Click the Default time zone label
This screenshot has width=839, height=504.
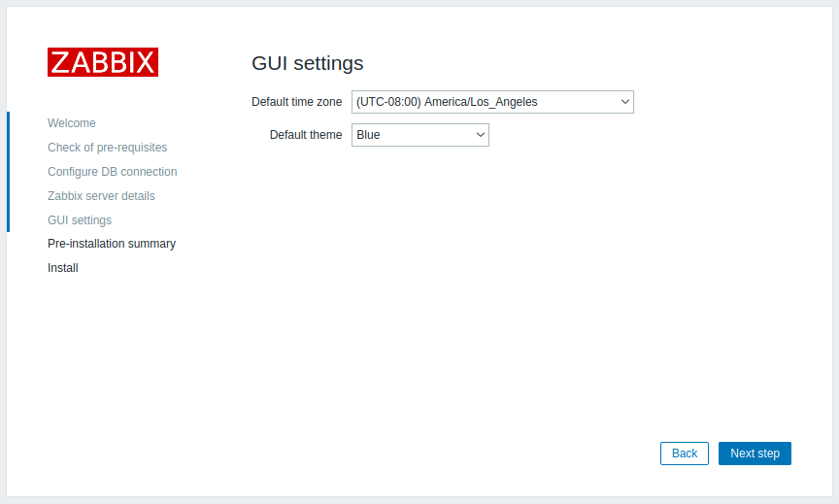click(x=297, y=102)
